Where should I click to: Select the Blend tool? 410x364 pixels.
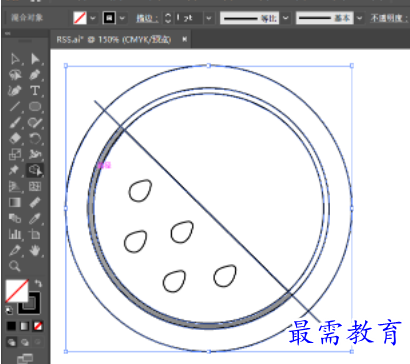15,218
